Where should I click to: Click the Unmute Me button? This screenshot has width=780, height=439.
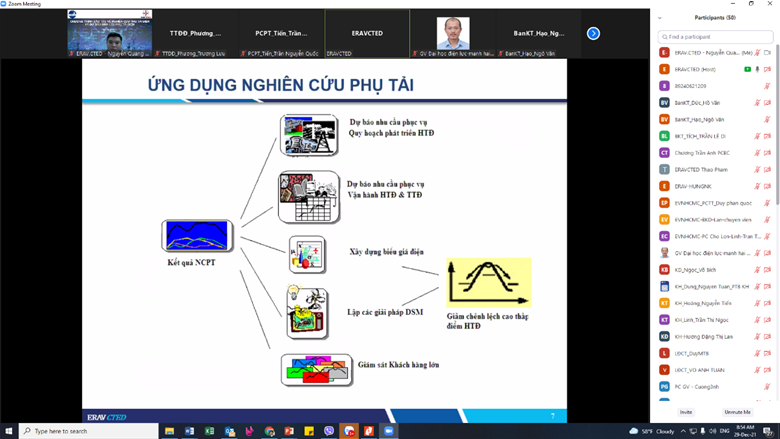[x=739, y=412]
